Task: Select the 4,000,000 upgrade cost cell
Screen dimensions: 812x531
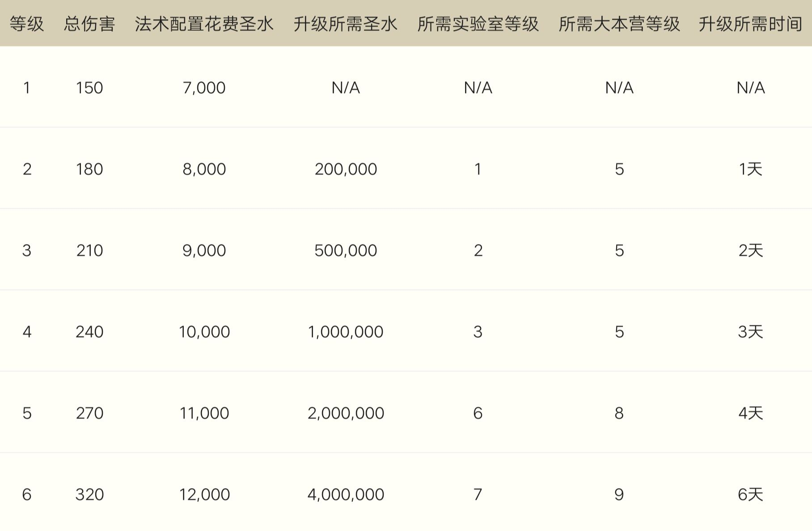Action: 346,494
